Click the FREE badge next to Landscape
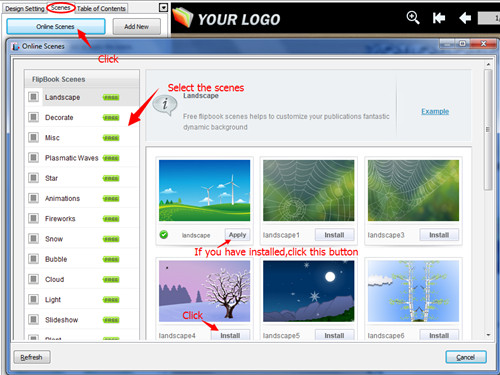The image size is (500, 375). (111, 97)
